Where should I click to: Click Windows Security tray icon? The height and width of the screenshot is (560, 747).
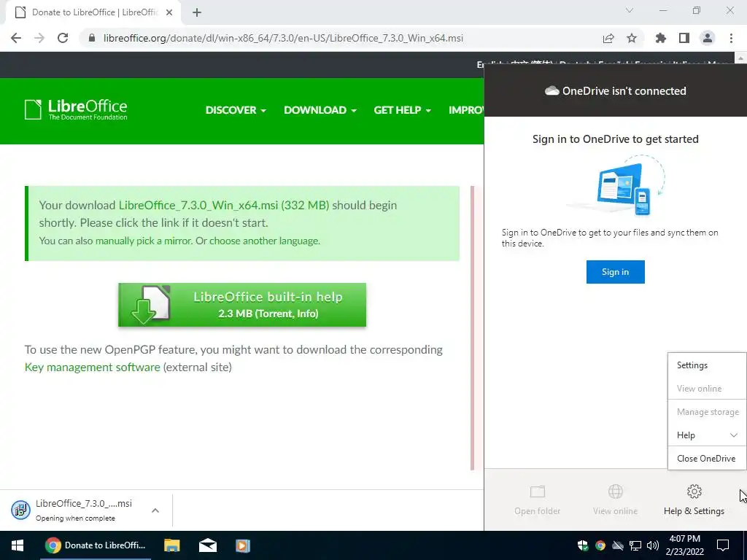point(583,545)
